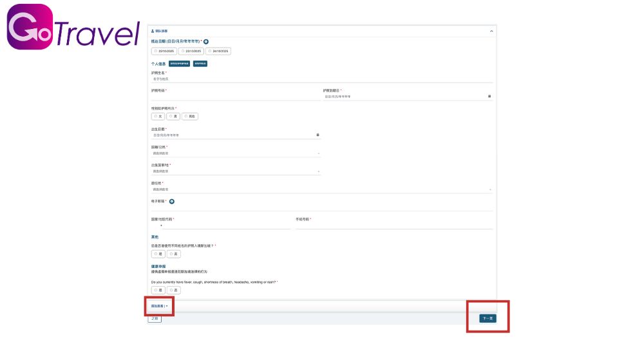The image size is (644, 337).
Task: Open calendar icon for passport expiry date
Action: tap(489, 97)
